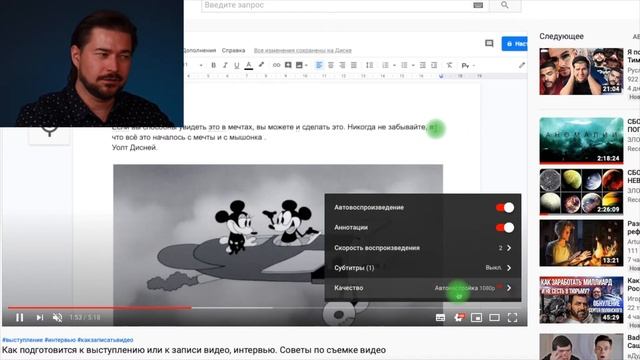640x360 pixels.
Task: Toggle underline in Docs toolbar
Action: 237,65
